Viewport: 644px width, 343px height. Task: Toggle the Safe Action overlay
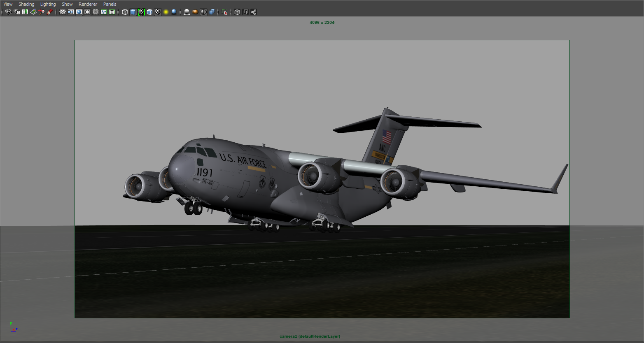(104, 12)
